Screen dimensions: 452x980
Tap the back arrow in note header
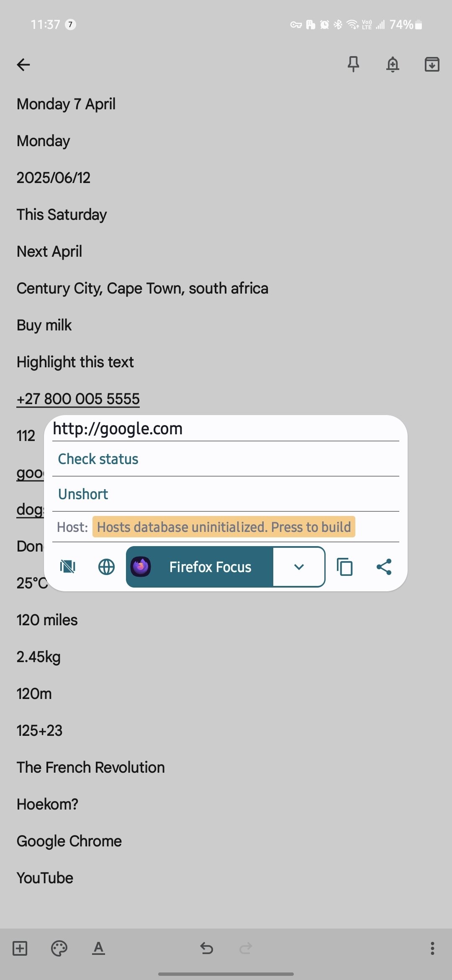point(23,64)
